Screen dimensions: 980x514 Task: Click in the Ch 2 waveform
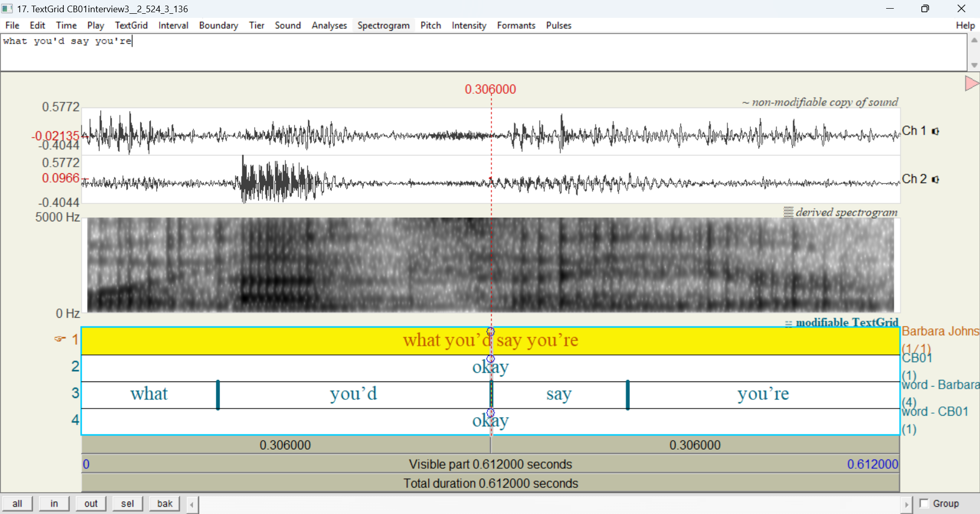[x=491, y=179]
